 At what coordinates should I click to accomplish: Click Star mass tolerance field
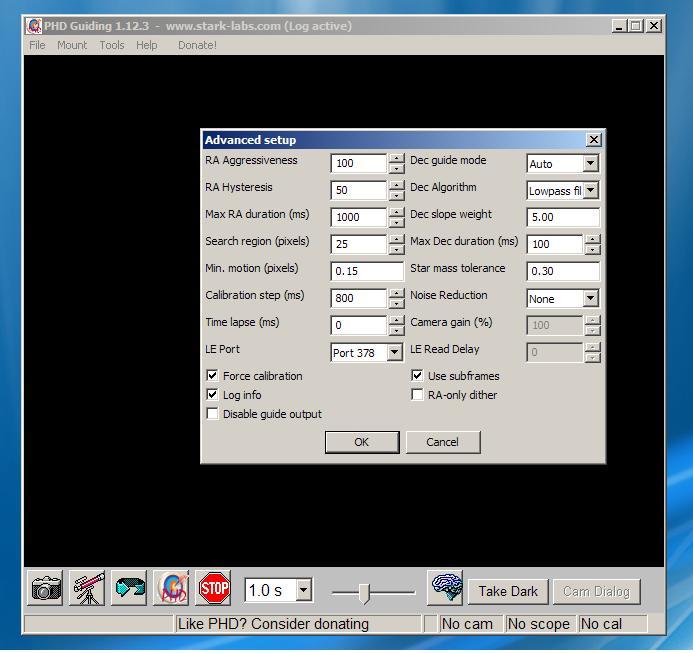(563, 271)
